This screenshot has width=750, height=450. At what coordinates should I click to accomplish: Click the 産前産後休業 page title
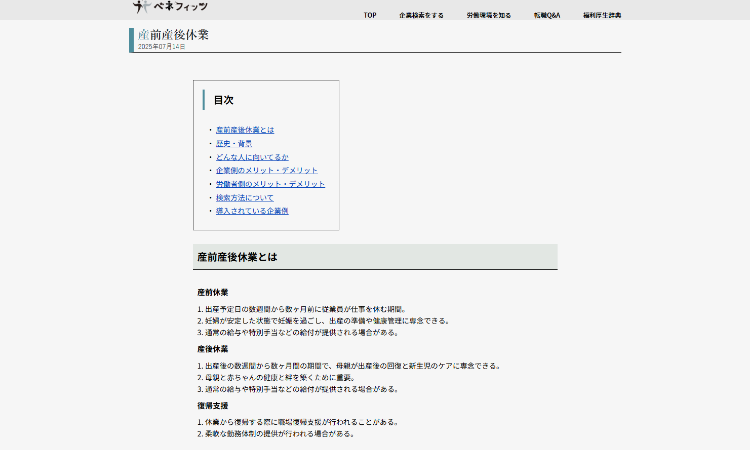click(x=173, y=35)
